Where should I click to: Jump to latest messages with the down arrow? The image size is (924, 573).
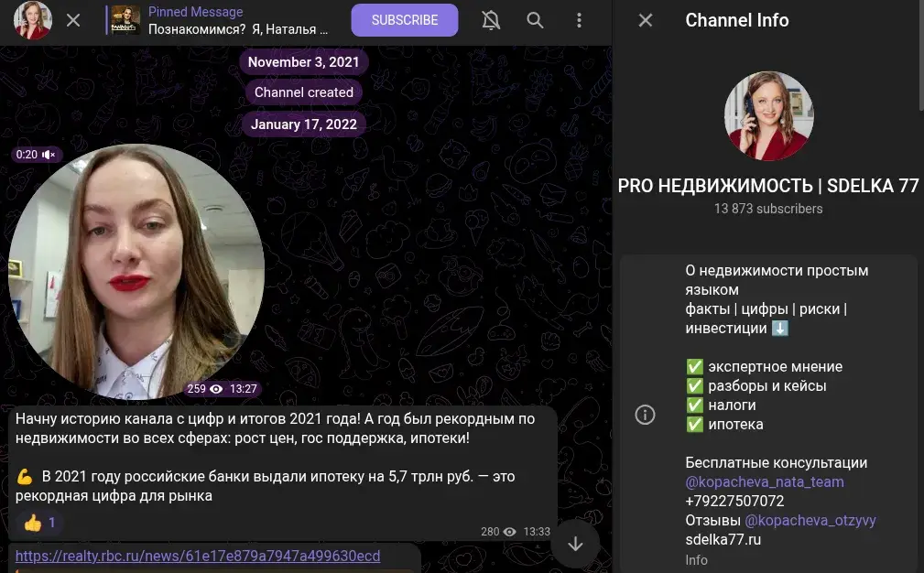tap(575, 544)
